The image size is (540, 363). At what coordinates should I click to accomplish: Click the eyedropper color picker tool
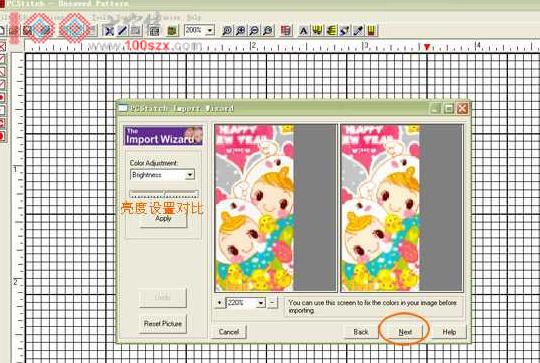pos(358,31)
